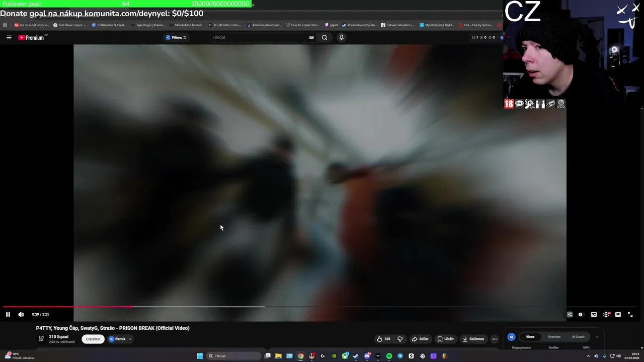644x362 pixels.
Task: Go to YouTube Premium home logo
Action: click(32, 37)
